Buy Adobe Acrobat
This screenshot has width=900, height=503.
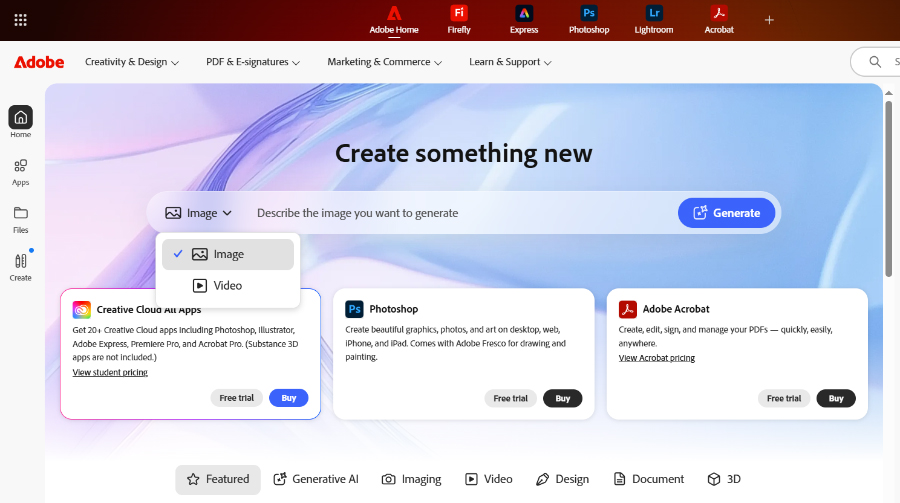coord(836,398)
